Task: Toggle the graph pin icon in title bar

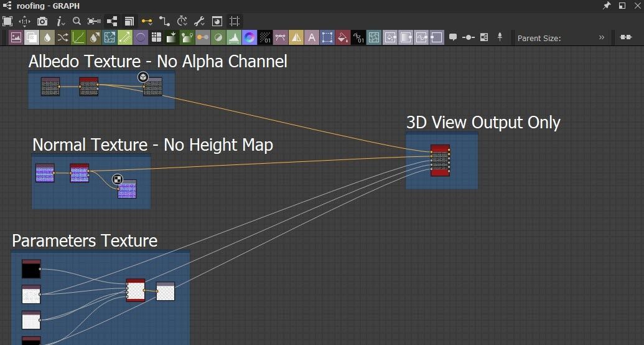Action: tap(607, 6)
